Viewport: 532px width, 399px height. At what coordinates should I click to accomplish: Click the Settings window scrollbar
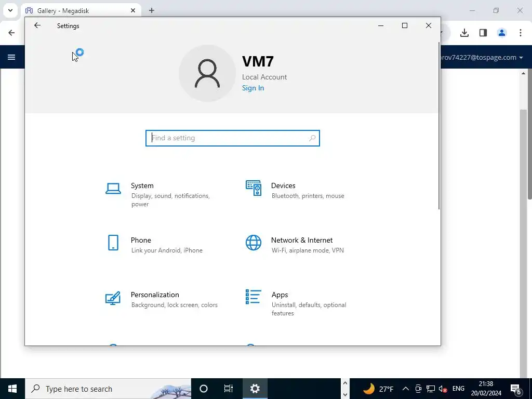[x=439, y=126]
